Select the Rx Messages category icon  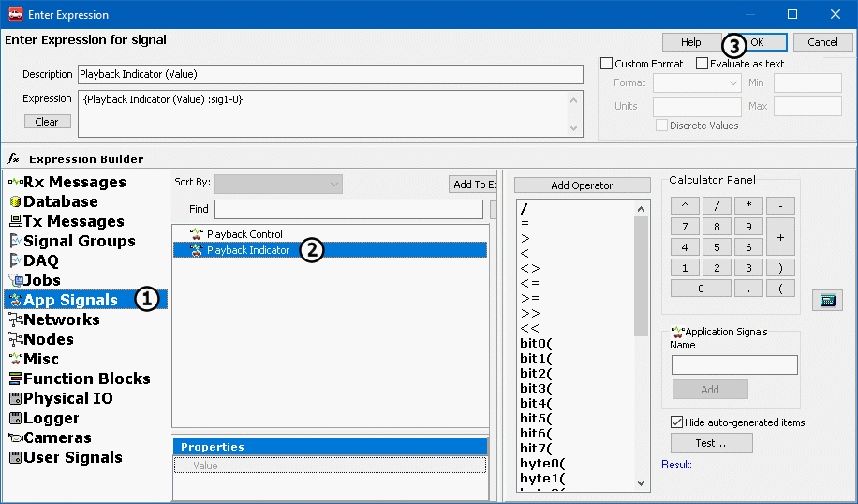point(15,182)
